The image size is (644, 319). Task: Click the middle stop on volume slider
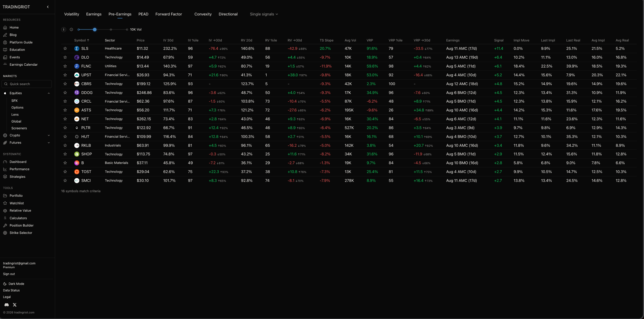[x=111, y=30]
